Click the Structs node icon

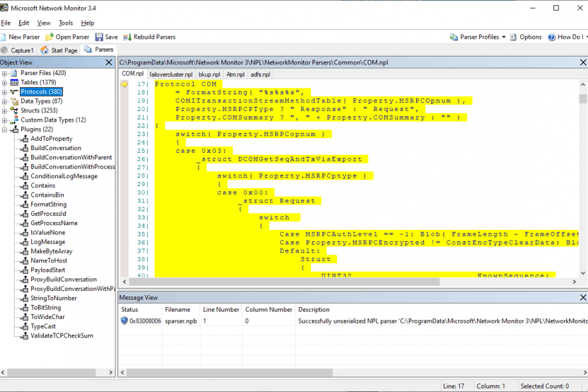[x=14, y=110]
